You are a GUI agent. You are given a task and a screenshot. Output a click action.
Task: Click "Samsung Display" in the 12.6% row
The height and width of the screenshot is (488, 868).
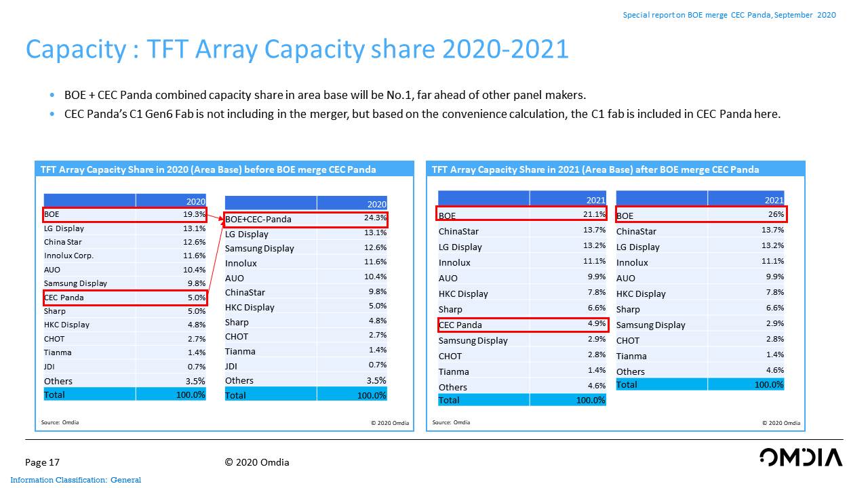point(260,249)
